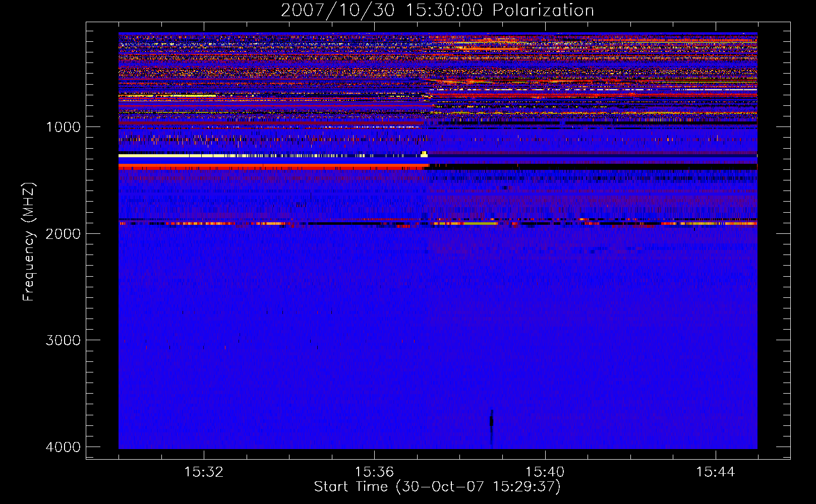Click the 15:40 time tick label
The height and width of the screenshot is (504, 816).
[545, 472]
